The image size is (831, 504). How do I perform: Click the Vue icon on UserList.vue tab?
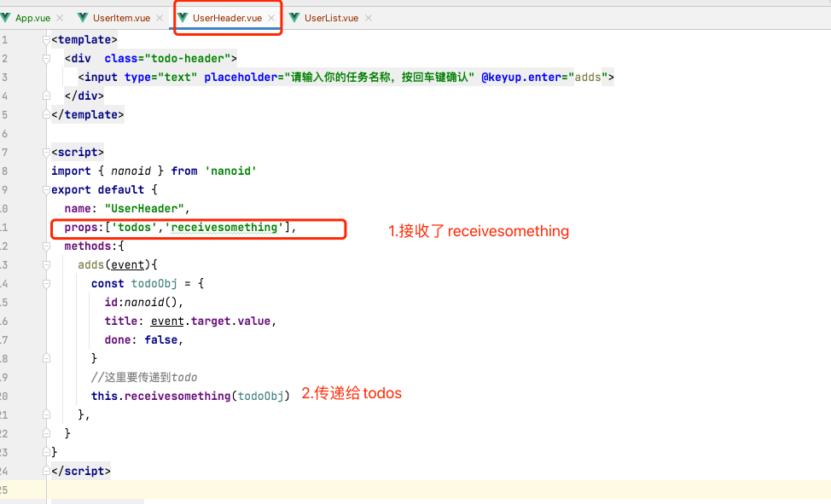(x=294, y=18)
